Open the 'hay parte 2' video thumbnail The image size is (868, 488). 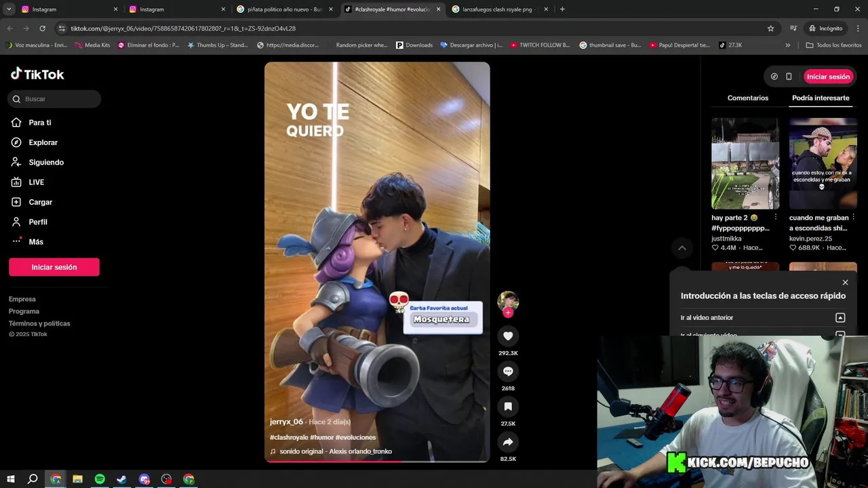pyautogui.click(x=745, y=163)
